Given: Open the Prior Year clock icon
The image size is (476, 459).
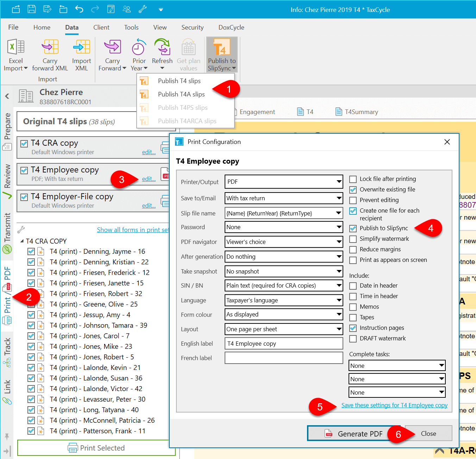Looking at the screenshot, I should pyautogui.click(x=139, y=47).
